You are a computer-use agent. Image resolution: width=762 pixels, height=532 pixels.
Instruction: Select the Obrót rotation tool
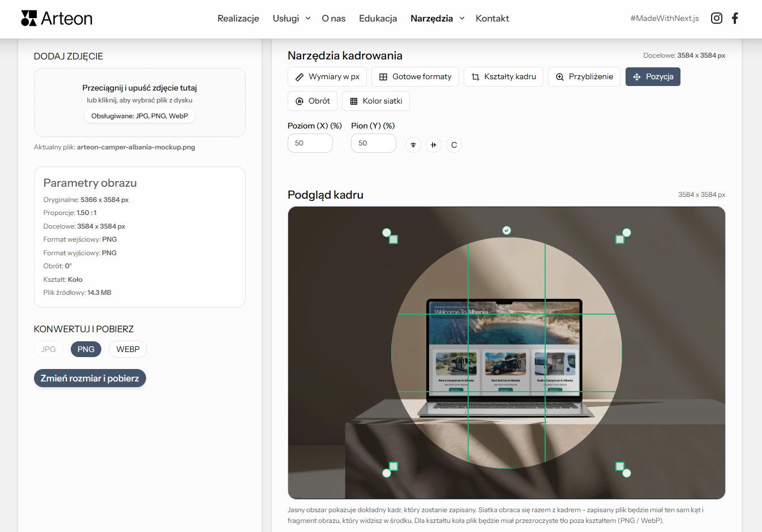tap(312, 101)
